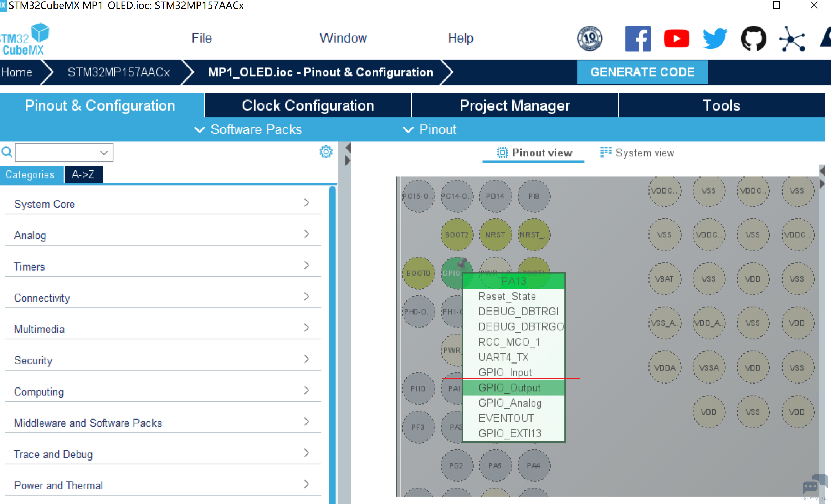
Task: Expand the Power and Thermal category
Action: (x=163, y=485)
